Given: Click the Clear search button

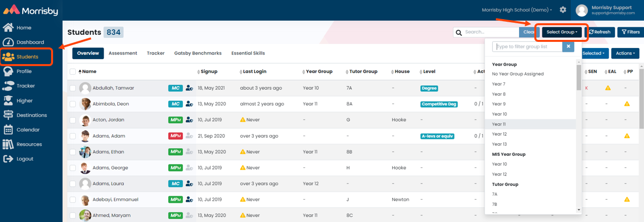Looking at the screenshot, I should (529, 32).
